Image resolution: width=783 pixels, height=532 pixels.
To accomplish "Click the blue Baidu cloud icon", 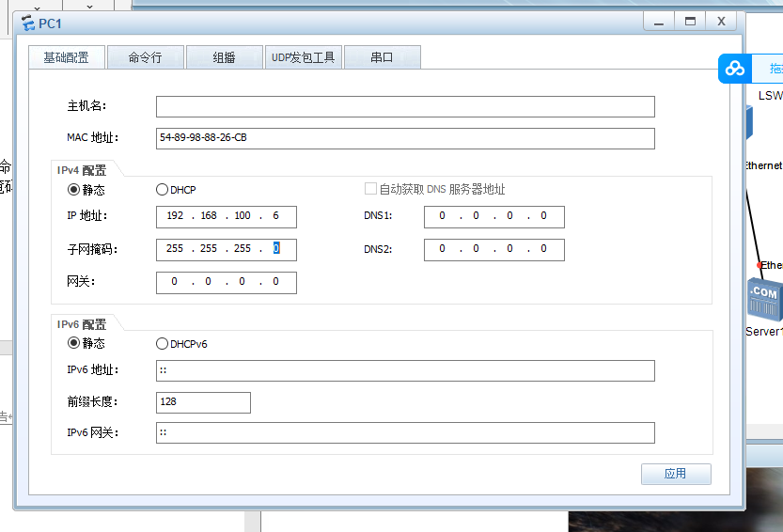I will (735, 69).
